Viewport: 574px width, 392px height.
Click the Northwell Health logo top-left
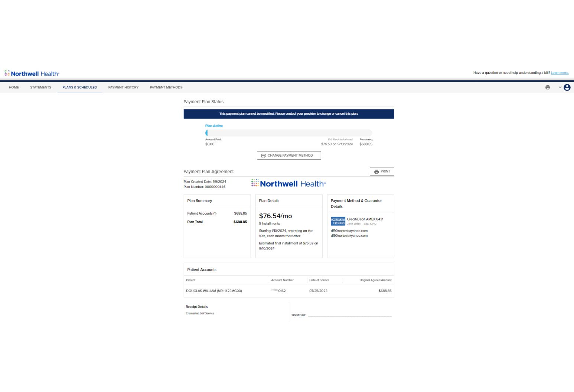[32, 73]
